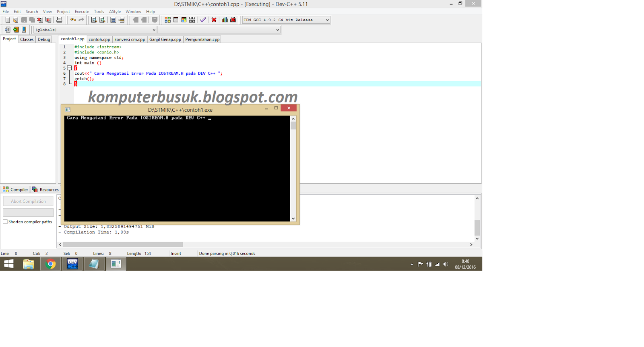Stop execution with the red X icon
644x347 pixels.
pyautogui.click(x=214, y=20)
